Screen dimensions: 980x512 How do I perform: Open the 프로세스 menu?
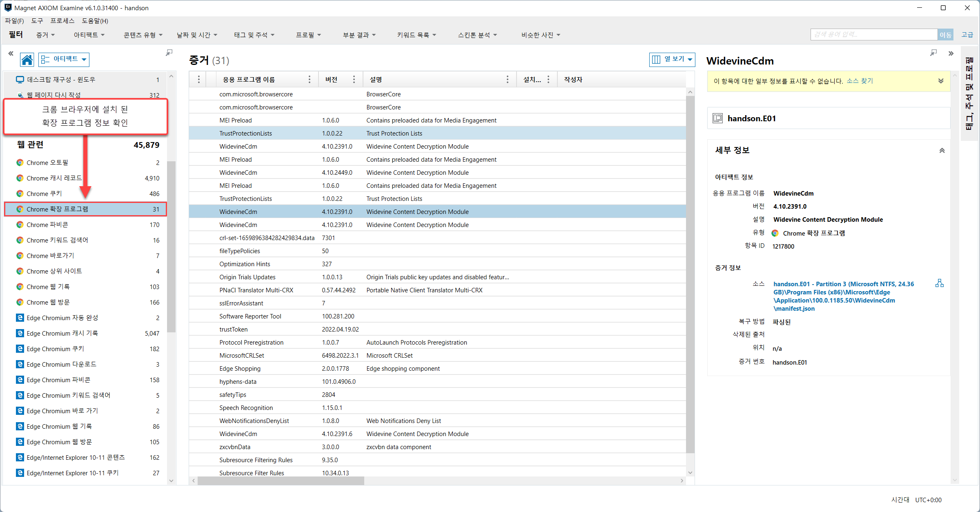tap(62, 21)
